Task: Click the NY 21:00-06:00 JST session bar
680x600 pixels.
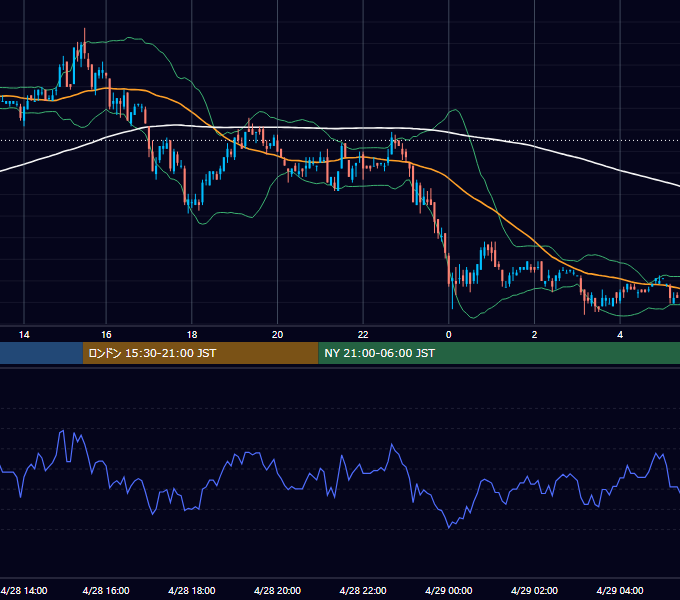Action: point(499,353)
